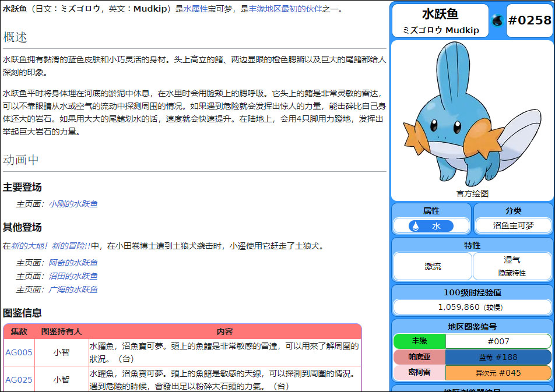Click the 地区图鉴编号 header
The width and height of the screenshot is (555, 392).
click(472, 327)
